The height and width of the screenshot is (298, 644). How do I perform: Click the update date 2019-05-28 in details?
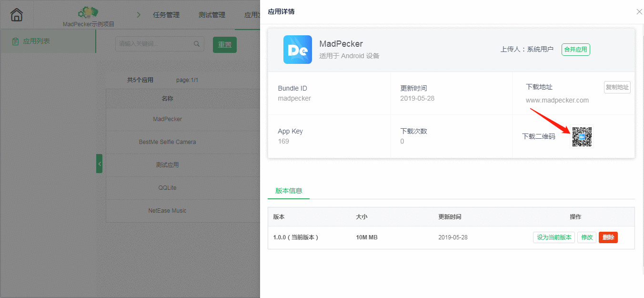(417, 98)
